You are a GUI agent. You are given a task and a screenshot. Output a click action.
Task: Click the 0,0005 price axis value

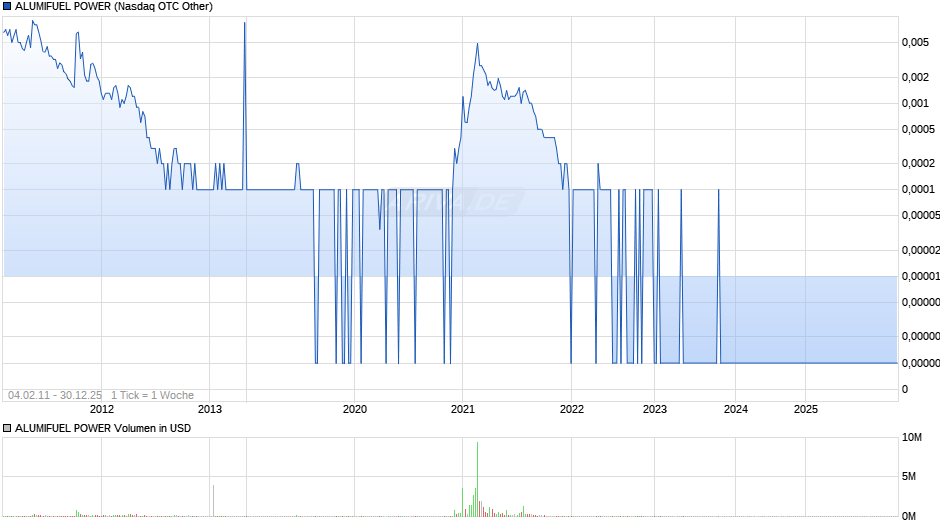[918, 130]
